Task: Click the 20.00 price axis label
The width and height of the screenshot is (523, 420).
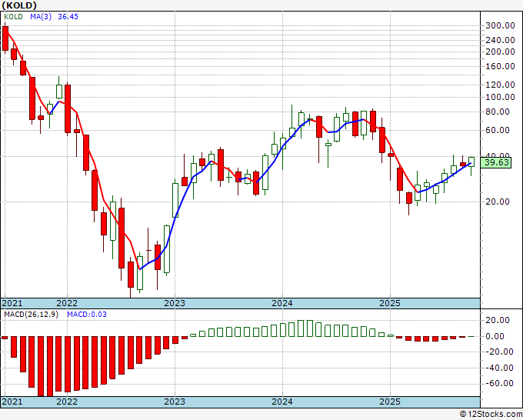Action: [498, 202]
